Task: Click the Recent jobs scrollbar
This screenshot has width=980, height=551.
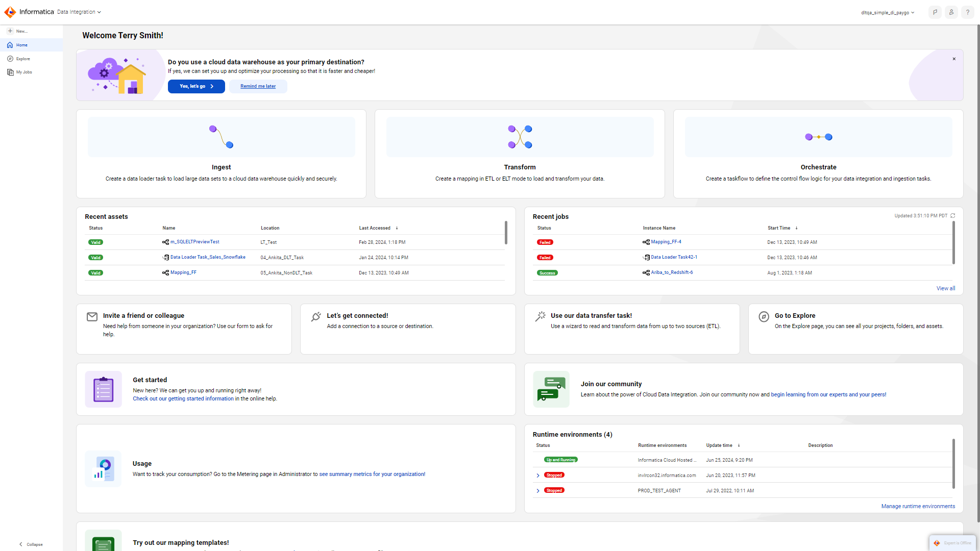Action: [x=953, y=243]
